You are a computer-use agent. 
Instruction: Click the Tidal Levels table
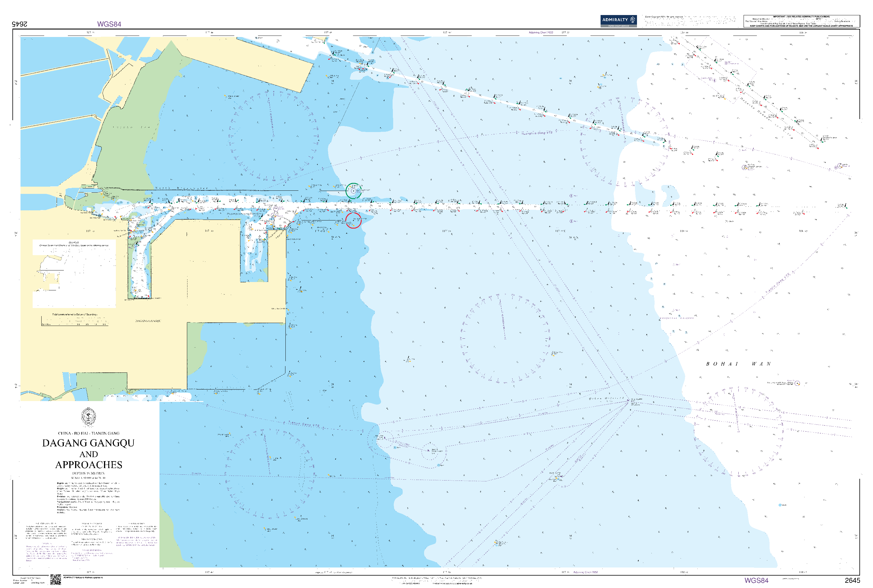pos(75,321)
